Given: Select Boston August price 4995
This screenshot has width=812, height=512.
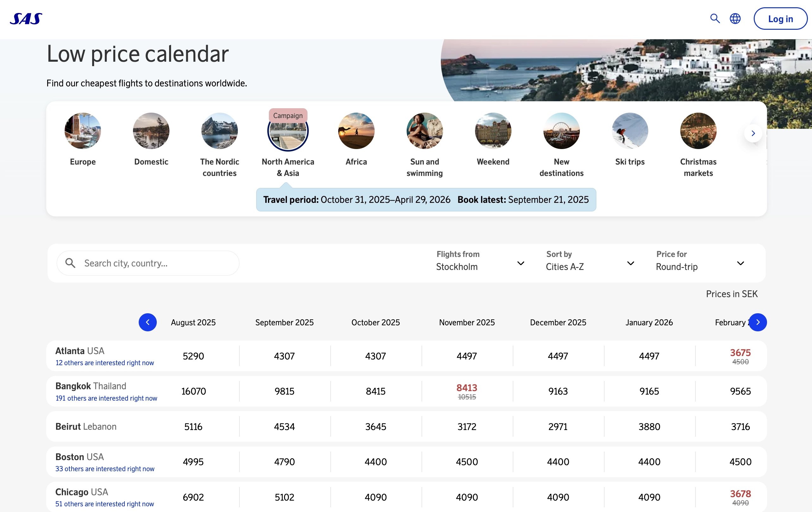Looking at the screenshot, I should point(193,462).
